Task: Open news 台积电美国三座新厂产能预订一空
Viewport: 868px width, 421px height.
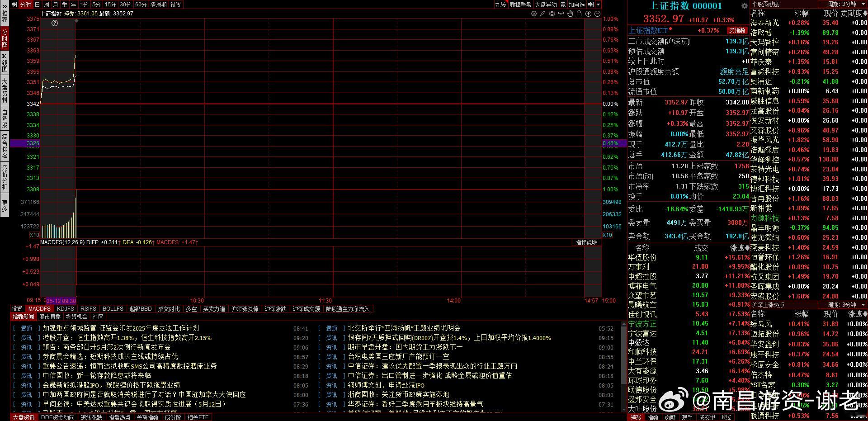Action: pyautogui.click(x=398, y=357)
